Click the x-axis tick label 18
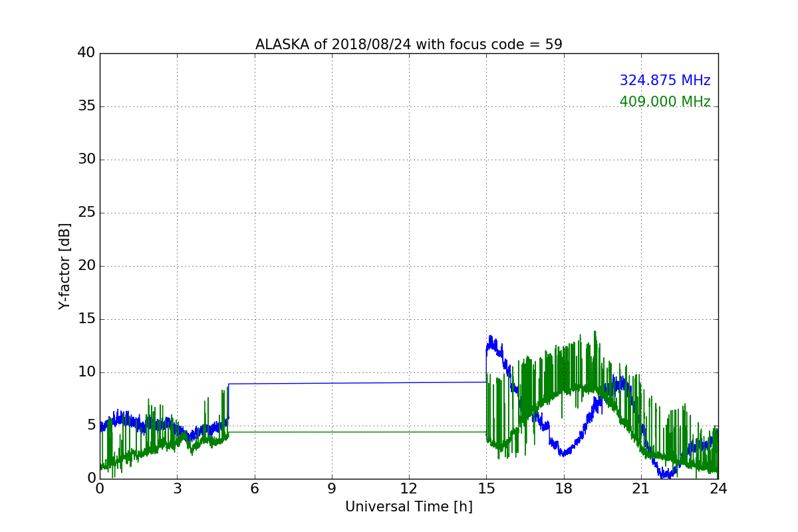798x532 pixels. tap(563, 489)
